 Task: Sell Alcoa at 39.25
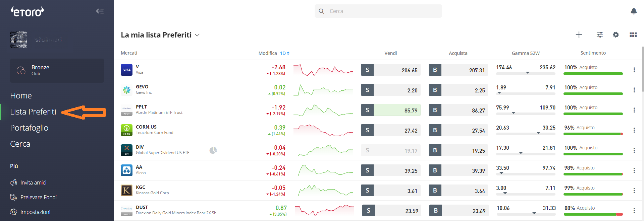[391, 170]
